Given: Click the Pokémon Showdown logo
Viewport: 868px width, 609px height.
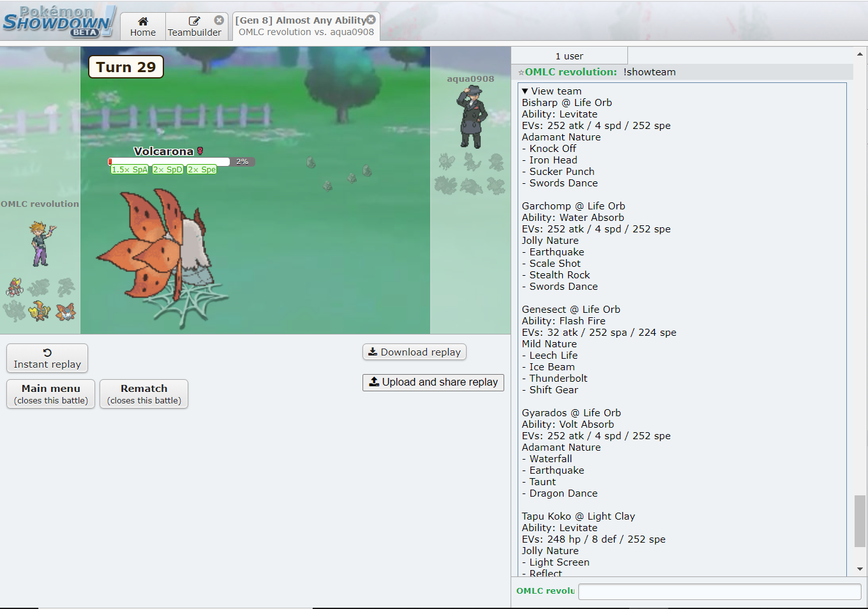Looking at the screenshot, I should pos(59,21).
